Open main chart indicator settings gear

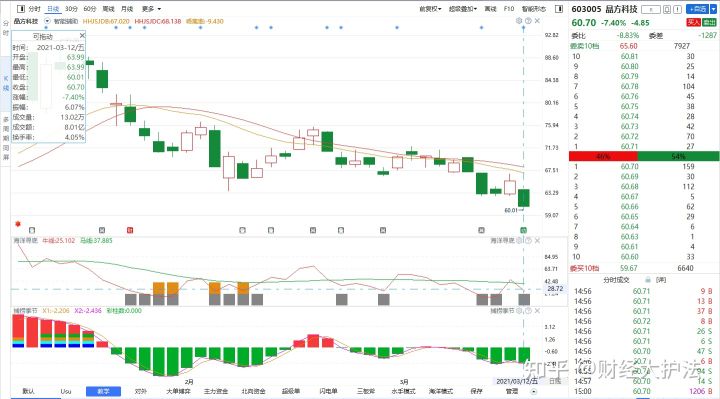pos(519,21)
